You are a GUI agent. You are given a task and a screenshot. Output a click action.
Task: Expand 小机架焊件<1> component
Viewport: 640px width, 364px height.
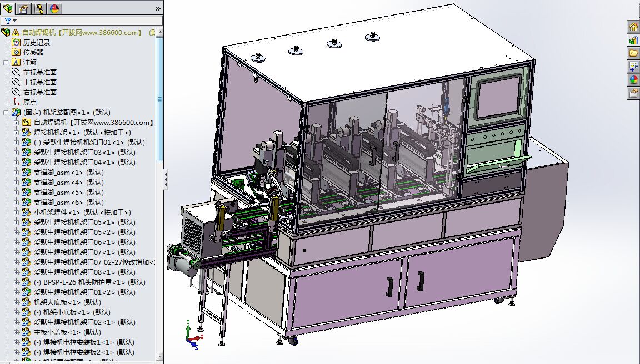[16, 213]
